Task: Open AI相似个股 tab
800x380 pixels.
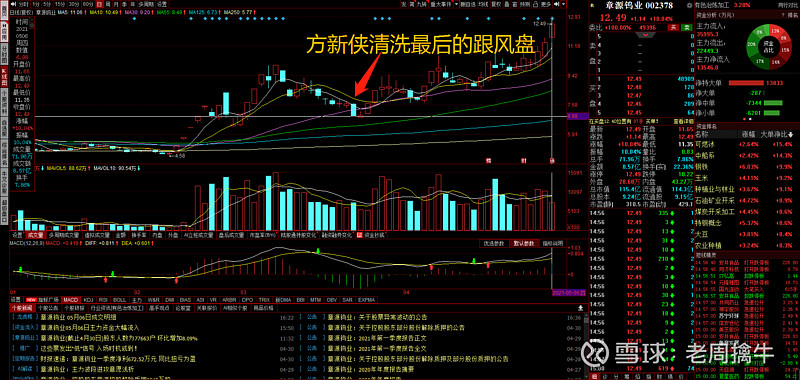Action: [x=235, y=308]
